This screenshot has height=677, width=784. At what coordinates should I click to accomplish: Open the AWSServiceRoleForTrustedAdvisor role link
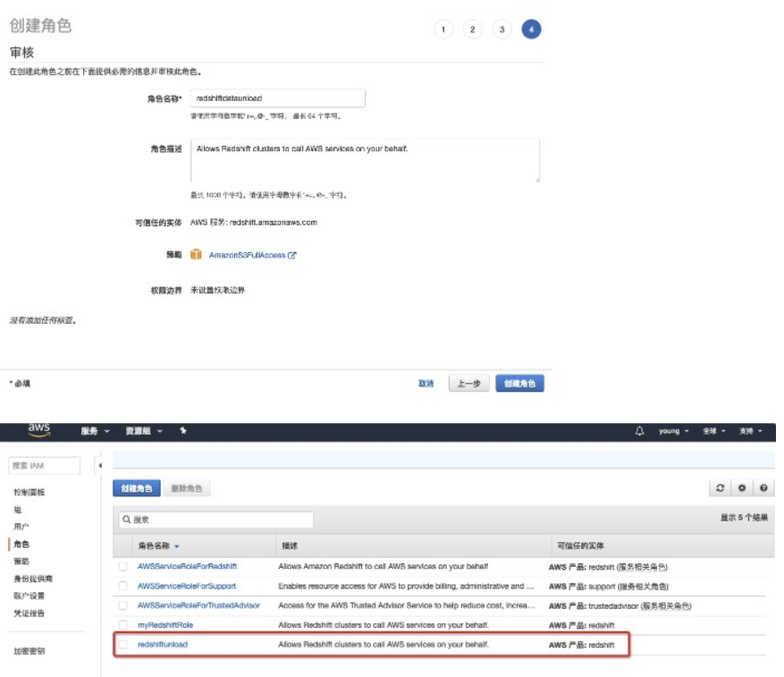click(198, 605)
